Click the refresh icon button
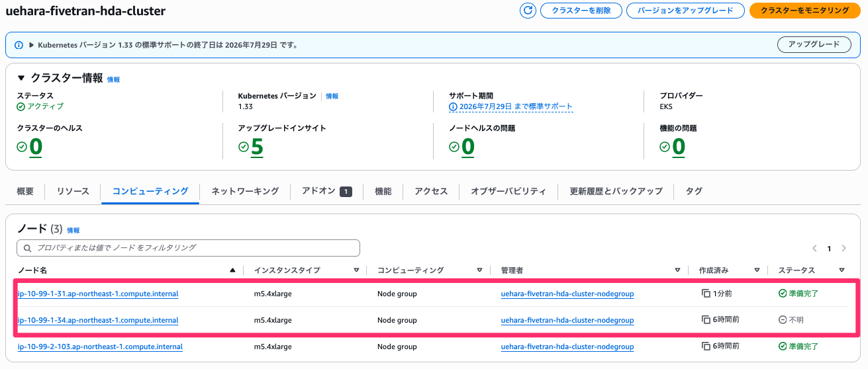 [x=528, y=10]
